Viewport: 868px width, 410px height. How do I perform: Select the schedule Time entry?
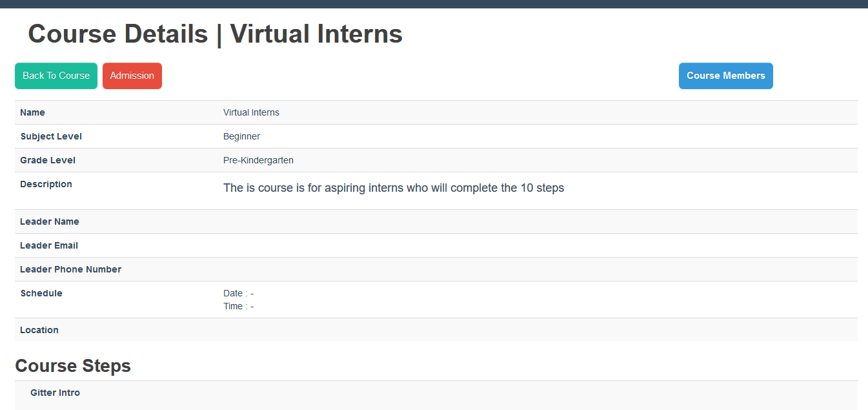[x=239, y=306]
